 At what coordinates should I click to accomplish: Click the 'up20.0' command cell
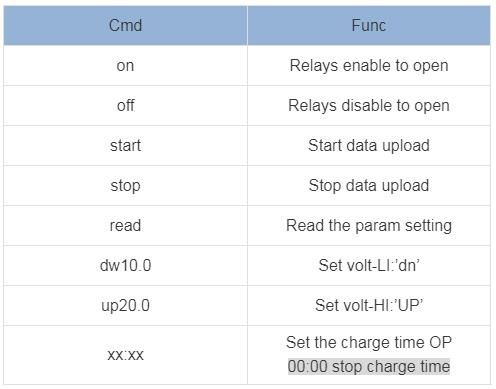coord(125,305)
